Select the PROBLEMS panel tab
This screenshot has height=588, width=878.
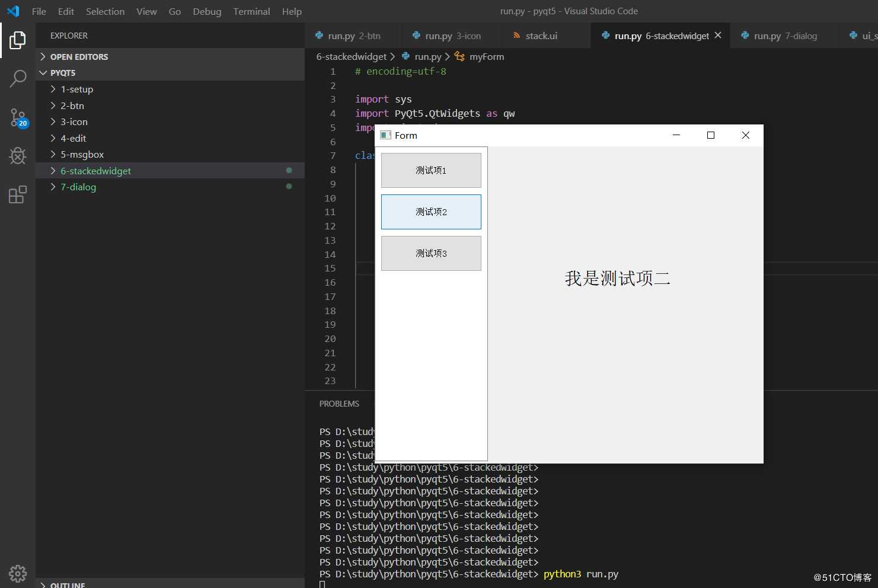pos(339,404)
